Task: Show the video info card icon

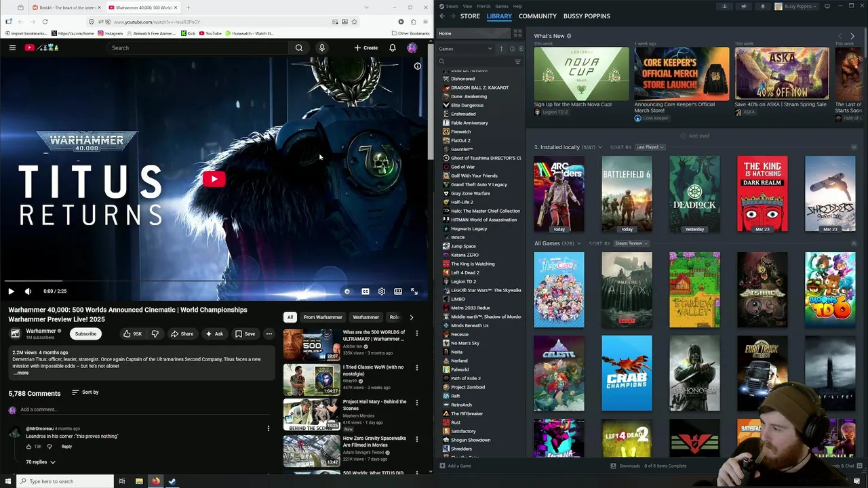Action: pos(418,66)
